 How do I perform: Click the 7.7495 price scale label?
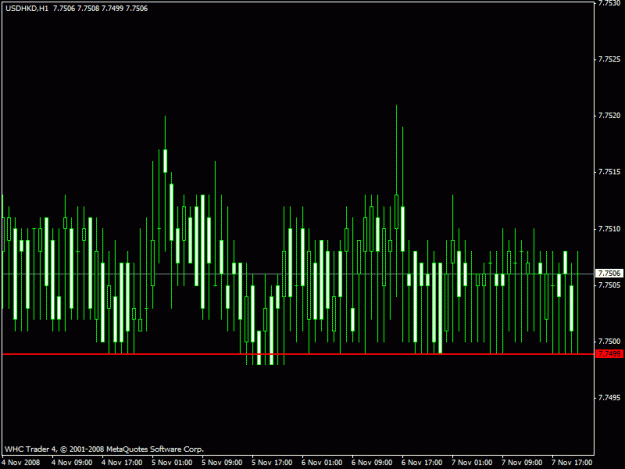coord(609,398)
